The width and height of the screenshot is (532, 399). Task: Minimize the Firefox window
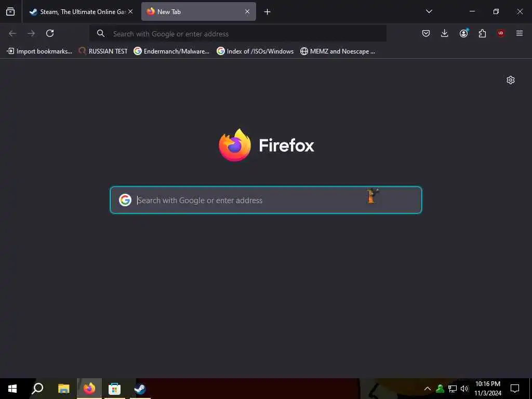click(x=472, y=11)
